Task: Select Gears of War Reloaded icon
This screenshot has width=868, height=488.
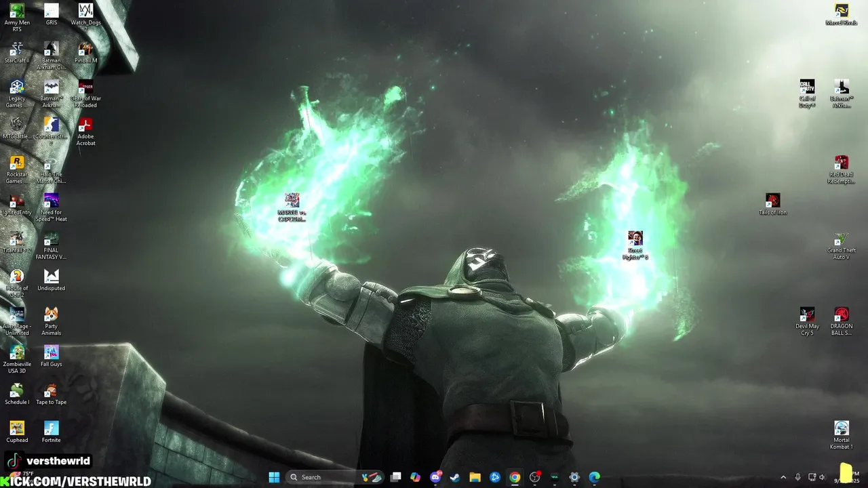Action: point(85,94)
